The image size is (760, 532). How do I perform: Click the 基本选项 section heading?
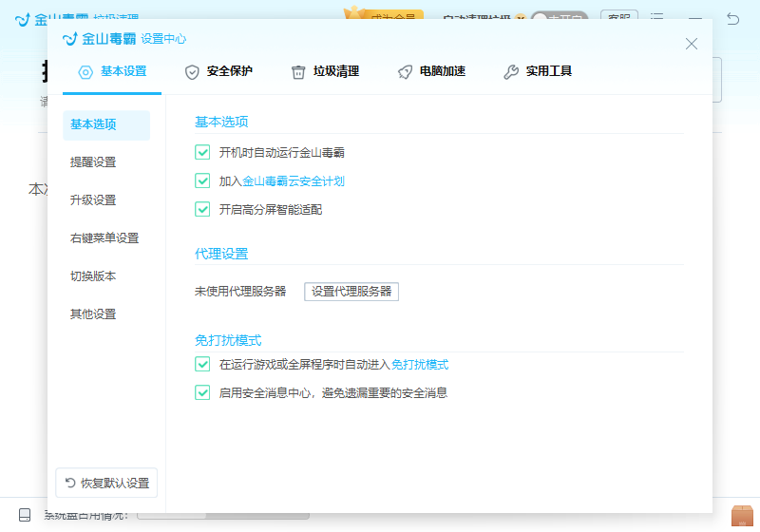click(221, 123)
